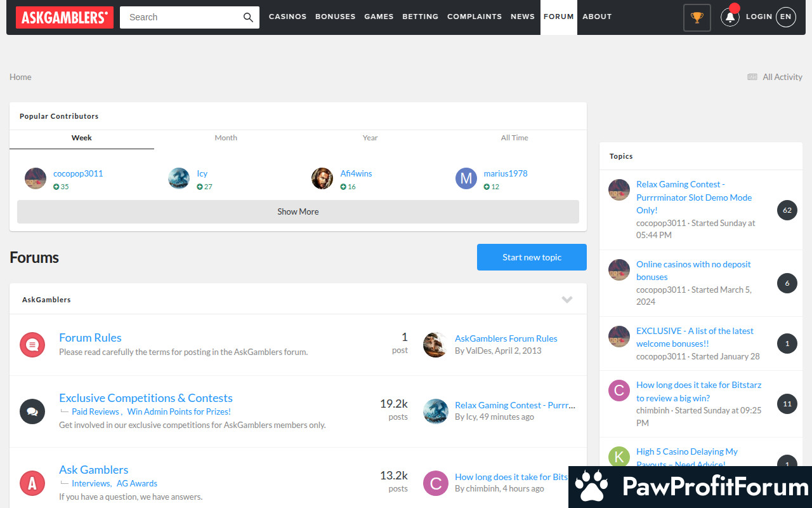Click the Search input field
Image resolution: width=812 pixels, height=508 pixels.
(x=181, y=17)
